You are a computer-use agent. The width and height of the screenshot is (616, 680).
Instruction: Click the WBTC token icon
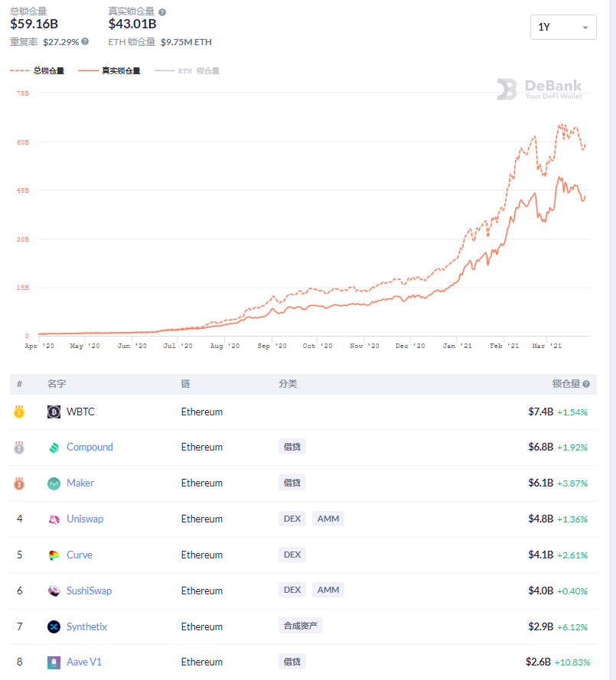click(54, 412)
